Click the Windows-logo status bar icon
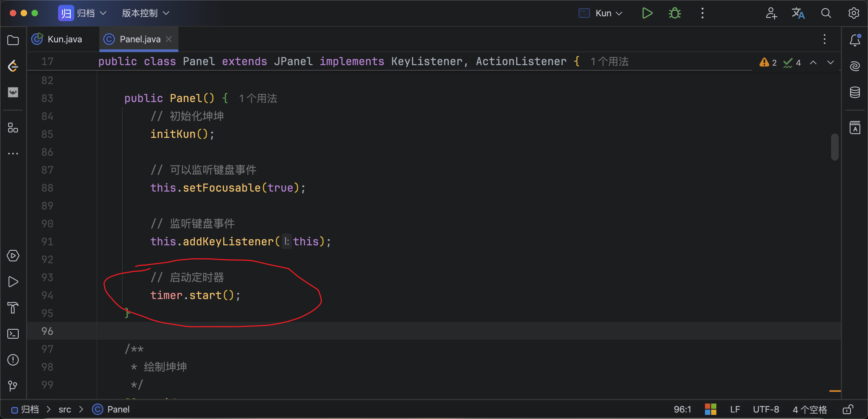The height and width of the screenshot is (419, 868). click(x=710, y=409)
